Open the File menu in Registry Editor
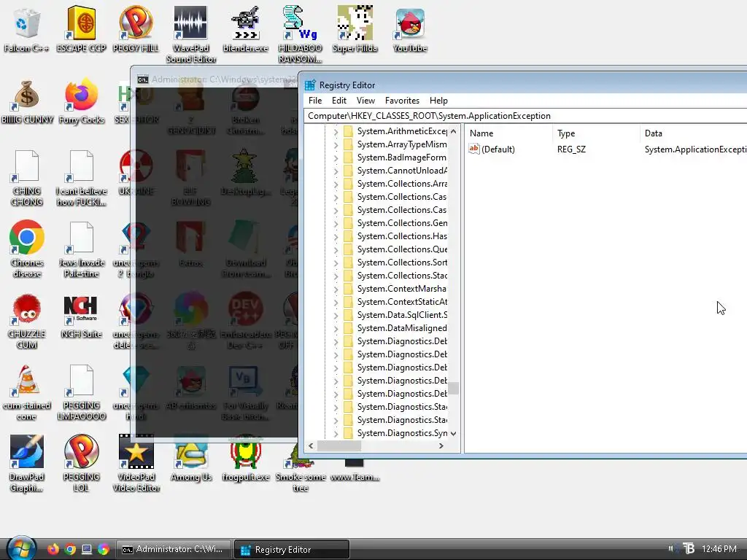Image resolution: width=747 pixels, height=560 pixels. pyautogui.click(x=315, y=101)
